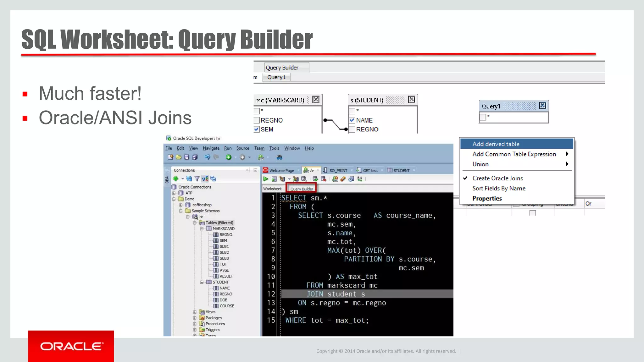Collapse the MARKSCARD table node

202,229
